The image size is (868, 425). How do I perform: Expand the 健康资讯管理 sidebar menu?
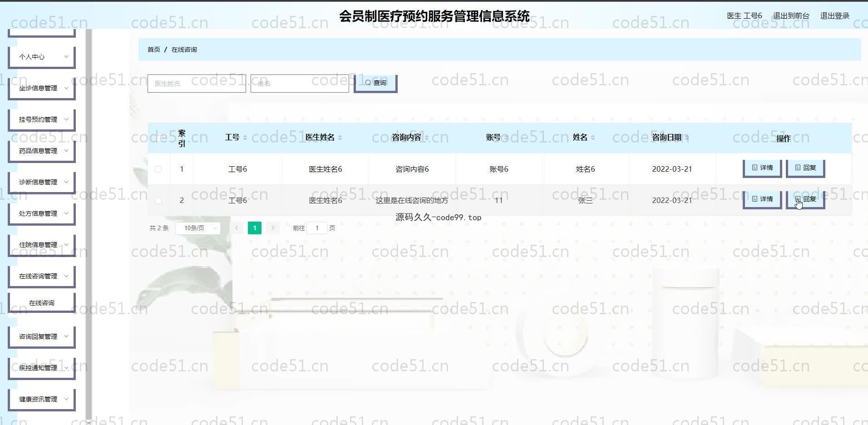click(42, 399)
